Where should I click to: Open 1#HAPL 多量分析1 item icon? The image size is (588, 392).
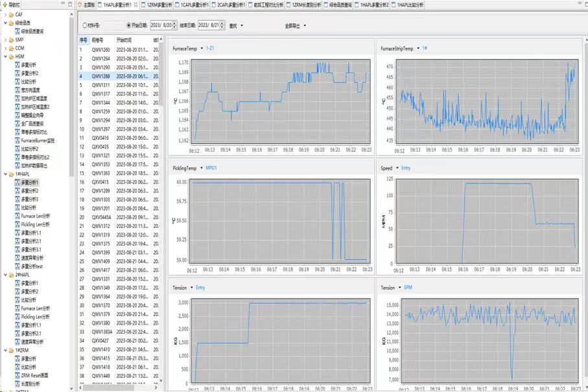coord(18,183)
